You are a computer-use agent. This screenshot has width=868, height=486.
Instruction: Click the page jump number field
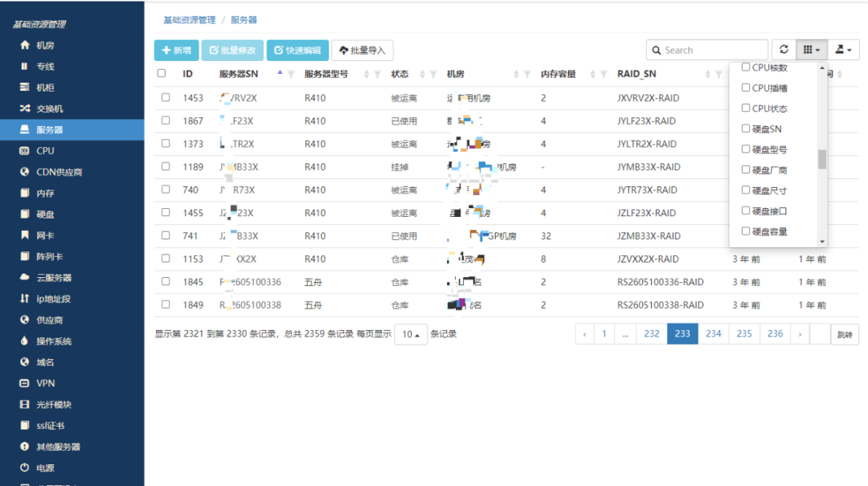pos(820,334)
